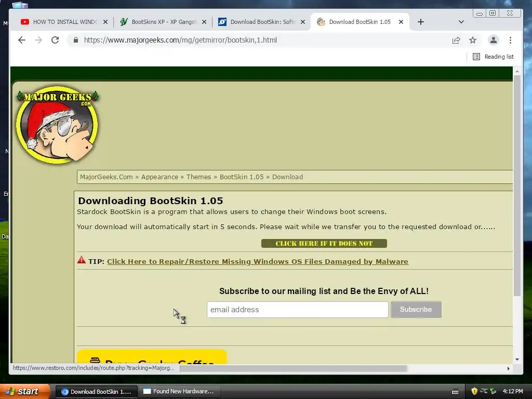Click the vertical scrollbar down arrow
Image resolution: width=532 pixels, height=399 pixels.
[x=517, y=360]
